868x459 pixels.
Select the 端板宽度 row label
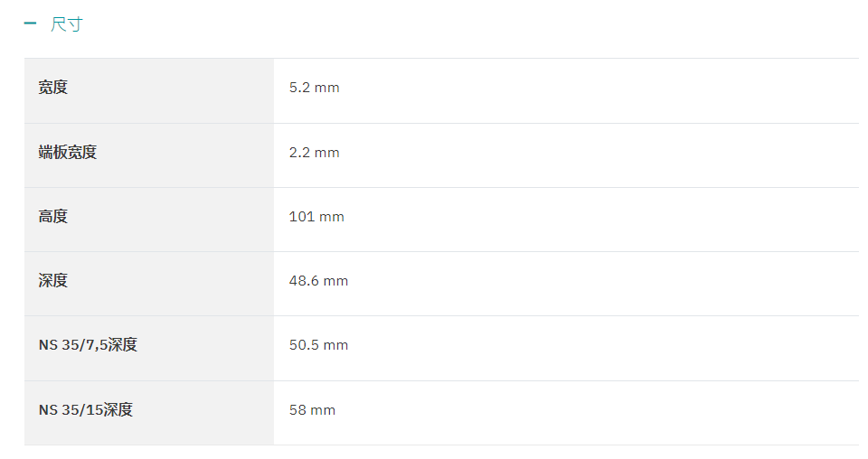pos(68,152)
